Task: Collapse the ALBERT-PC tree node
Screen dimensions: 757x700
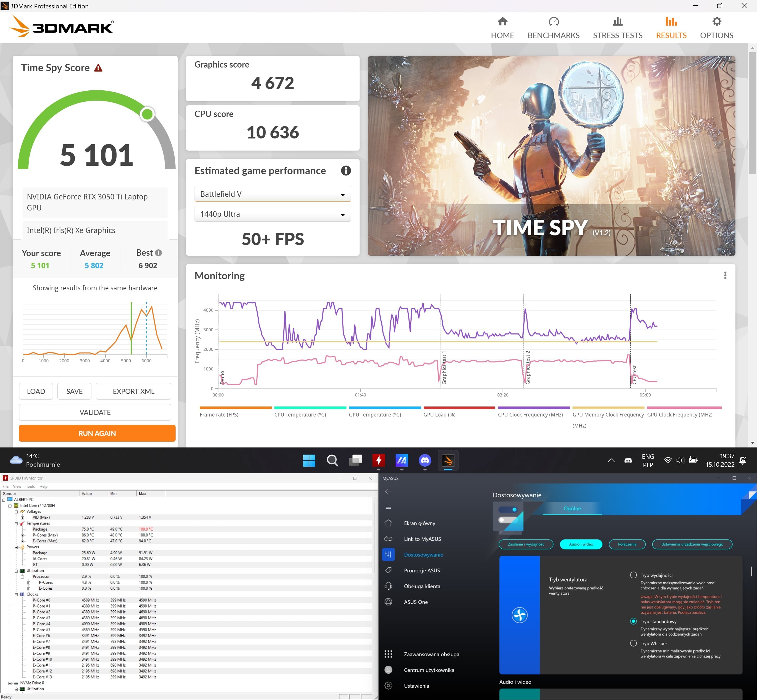Action: [4, 500]
